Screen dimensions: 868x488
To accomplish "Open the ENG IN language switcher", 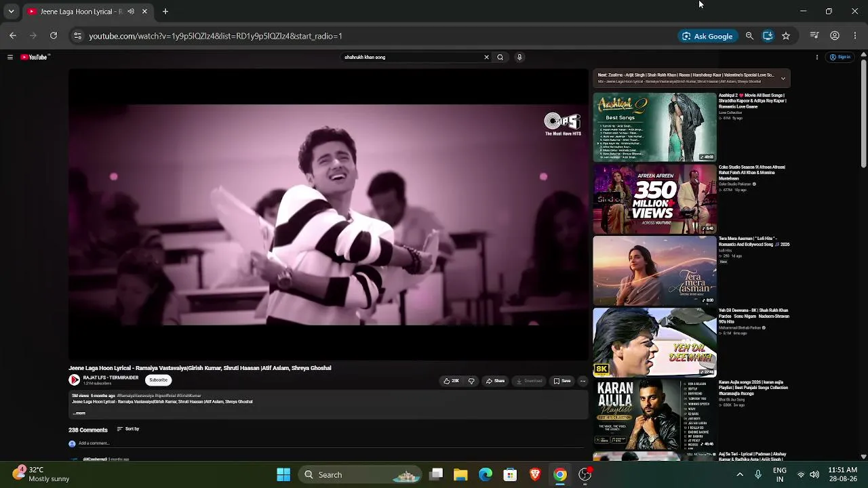I will [780, 474].
